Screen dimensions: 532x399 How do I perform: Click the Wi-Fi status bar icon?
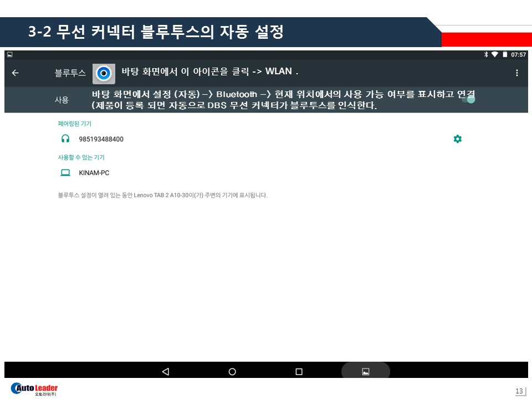[495, 54]
